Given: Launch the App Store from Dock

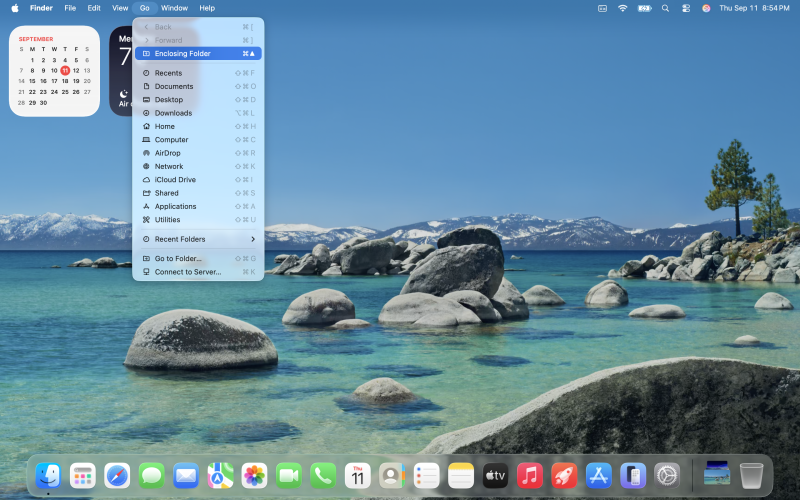Looking at the screenshot, I should point(598,475).
